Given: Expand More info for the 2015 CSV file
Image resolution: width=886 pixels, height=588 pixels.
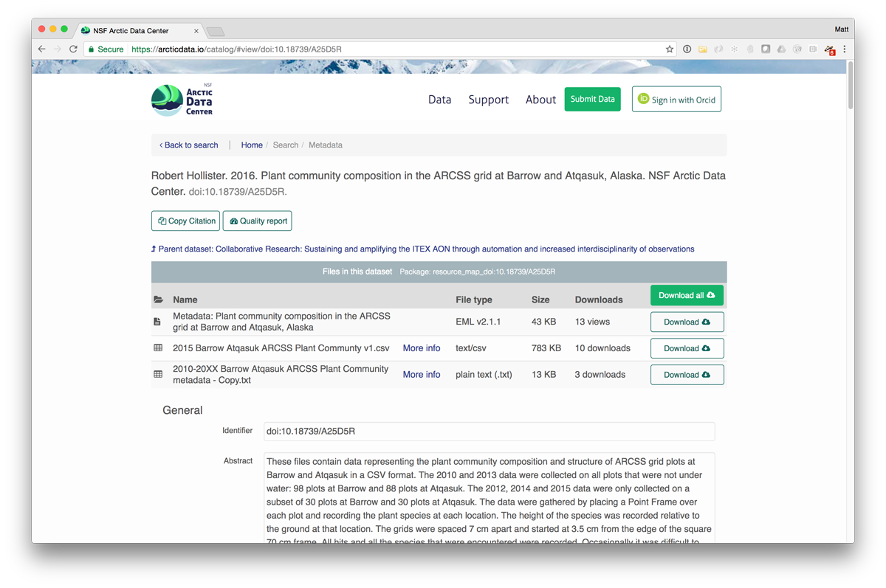Looking at the screenshot, I should tap(421, 347).
